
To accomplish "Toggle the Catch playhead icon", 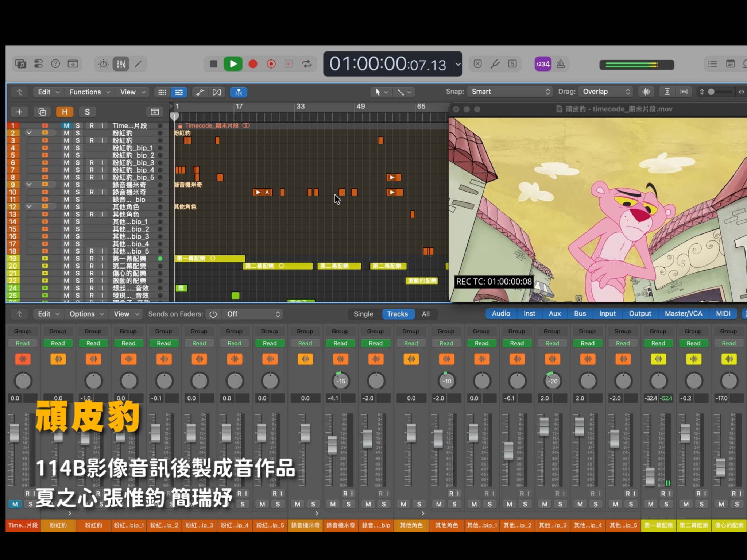I will coord(239,92).
